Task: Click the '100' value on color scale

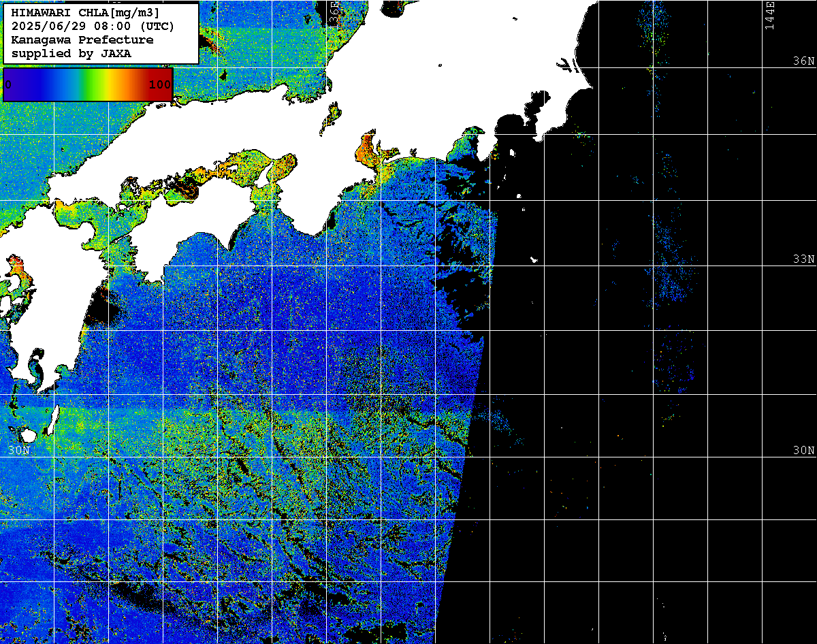Action: click(159, 84)
